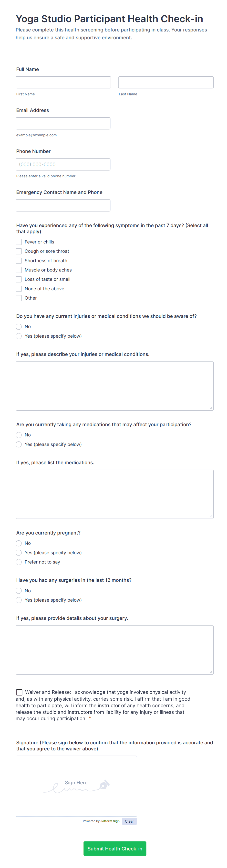The width and height of the screenshot is (227, 868).
Task: Choose Yes for injuries or medical conditions
Action: tap(19, 336)
